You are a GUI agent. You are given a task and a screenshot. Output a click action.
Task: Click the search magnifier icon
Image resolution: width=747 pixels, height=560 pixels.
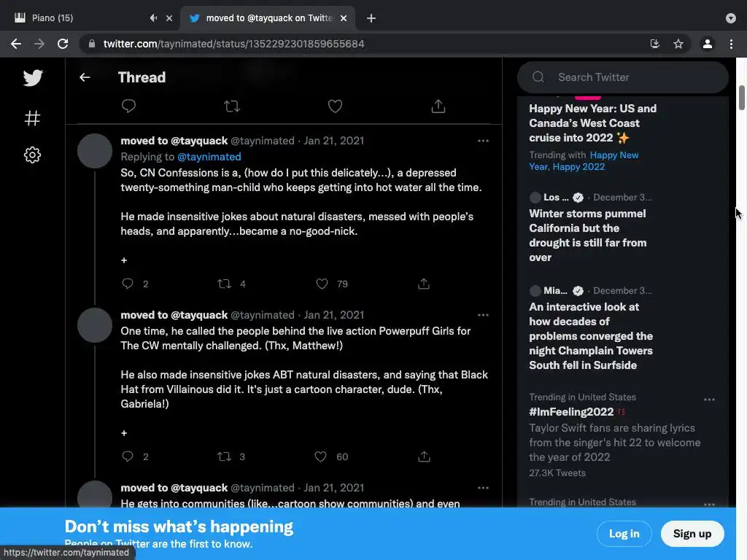[x=538, y=77]
